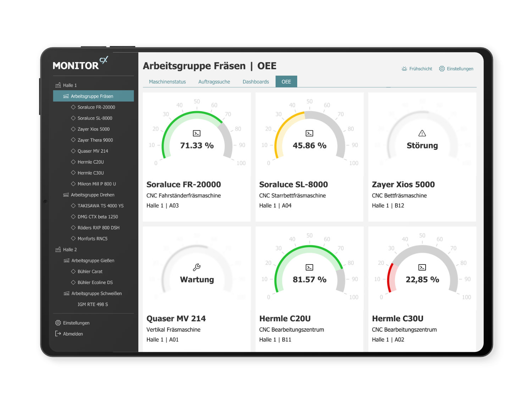The image size is (532, 409).
Task: Collapse Arbeitsgruppe Drehen group in sidebar
Action: tap(66, 195)
